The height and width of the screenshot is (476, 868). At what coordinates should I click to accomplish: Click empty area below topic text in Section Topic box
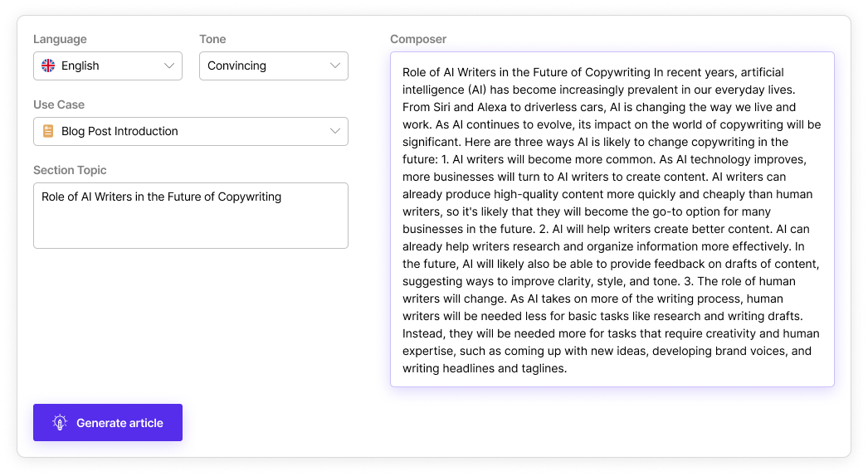tap(191, 228)
